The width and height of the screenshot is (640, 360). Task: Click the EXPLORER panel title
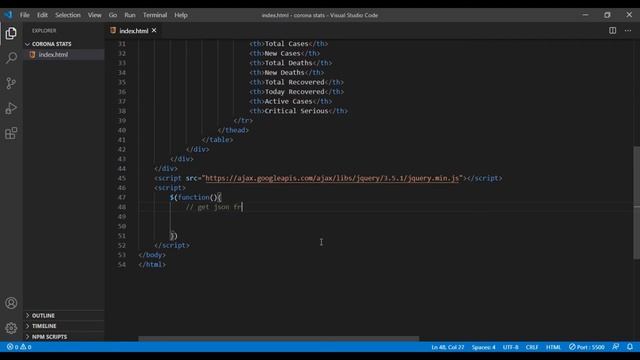(x=44, y=31)
